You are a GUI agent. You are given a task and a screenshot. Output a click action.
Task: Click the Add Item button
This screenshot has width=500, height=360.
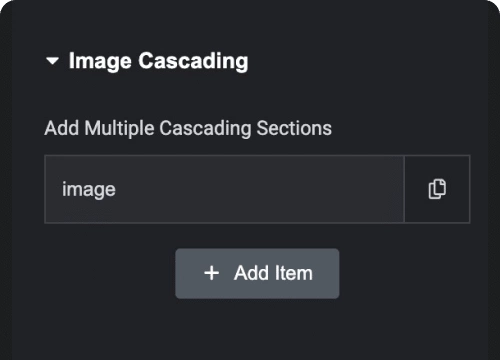[x=257, y=273]
